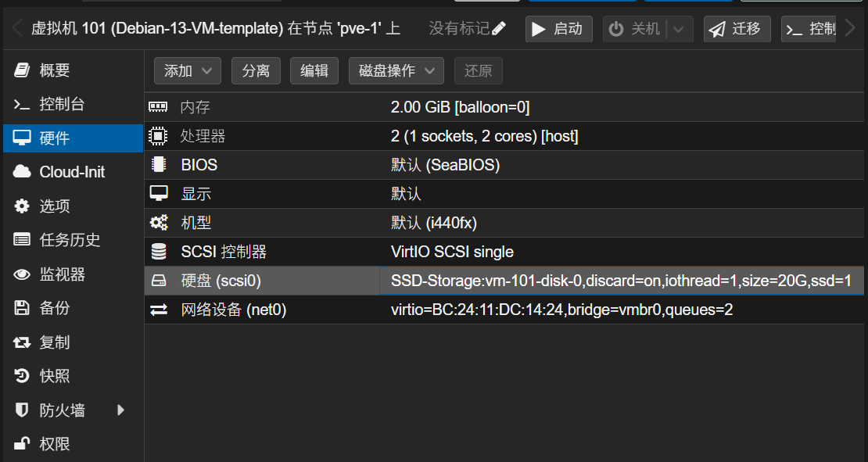868x462 pixels.
Task: Click the memory icon on the 内存 row
Action: click(159, 107)
